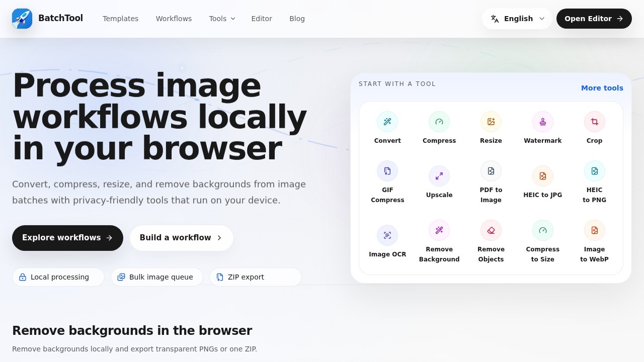Click the 'Remove backgrounds in the browser' heading
The height and width of the screenshot is (362, 644).
point(132,331)
